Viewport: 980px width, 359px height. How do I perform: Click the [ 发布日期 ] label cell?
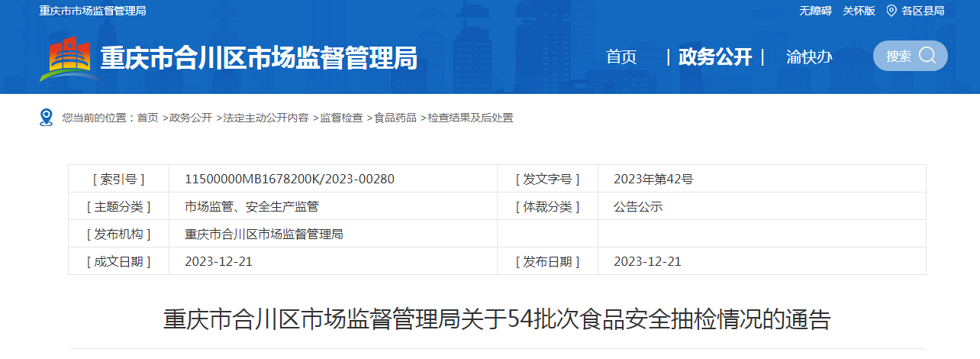[x=547, y=261]
